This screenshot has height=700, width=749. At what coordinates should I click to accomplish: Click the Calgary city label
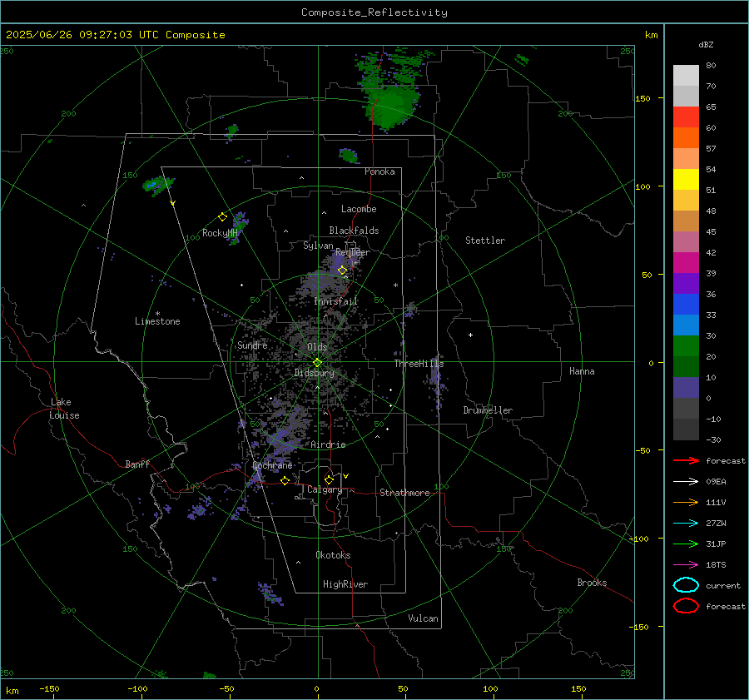click(x=325, y=489)
